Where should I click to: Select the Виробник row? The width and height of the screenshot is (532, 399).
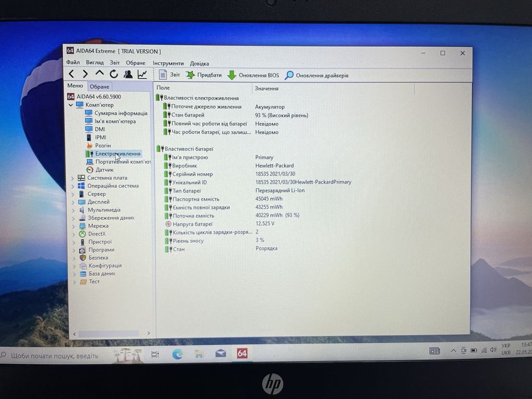tap(229, 166)
